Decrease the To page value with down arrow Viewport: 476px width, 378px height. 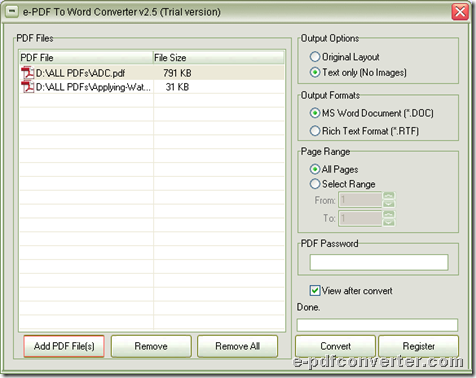click(389, 222)
